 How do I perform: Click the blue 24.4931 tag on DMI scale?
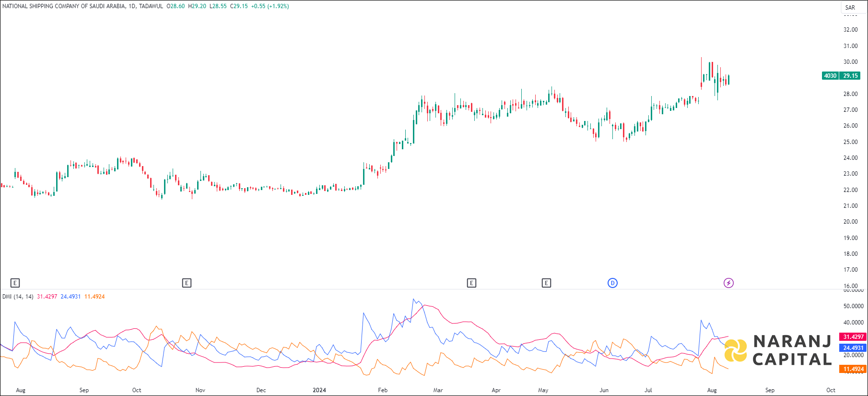point(853,348)
